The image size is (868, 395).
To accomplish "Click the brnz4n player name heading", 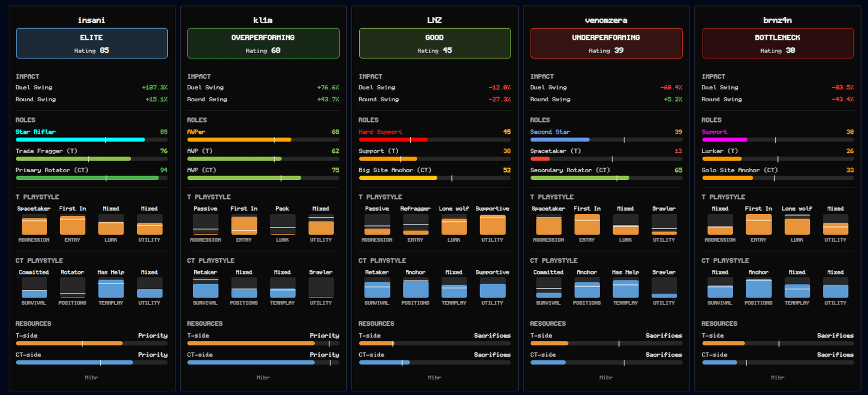I will point(777,20).
